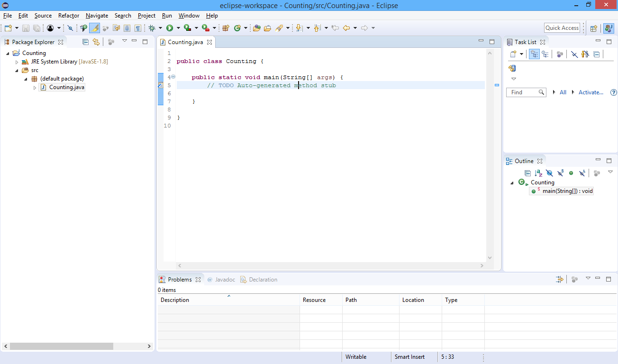Collapse the src folder node
The image size is (618, 364).
tap(17, 71)
